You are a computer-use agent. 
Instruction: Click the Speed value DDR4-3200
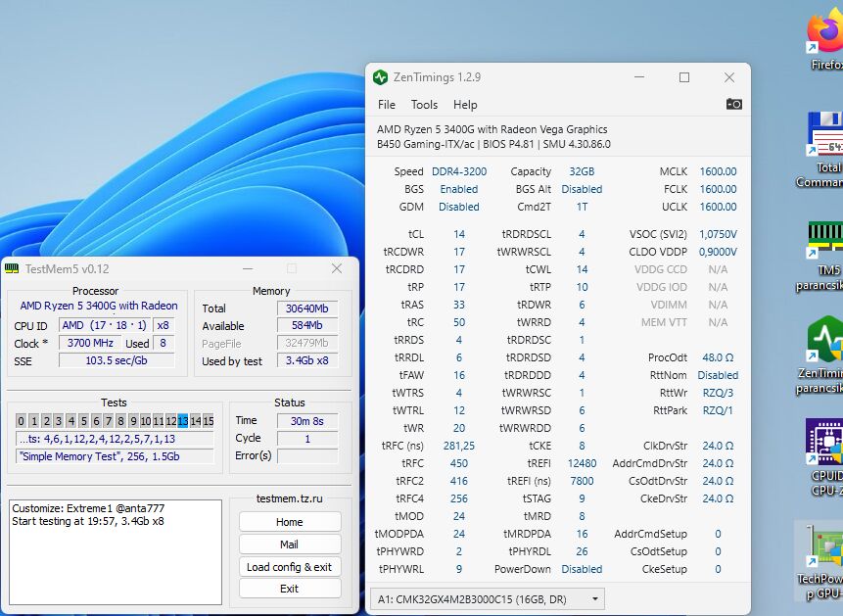click(459, 171)
